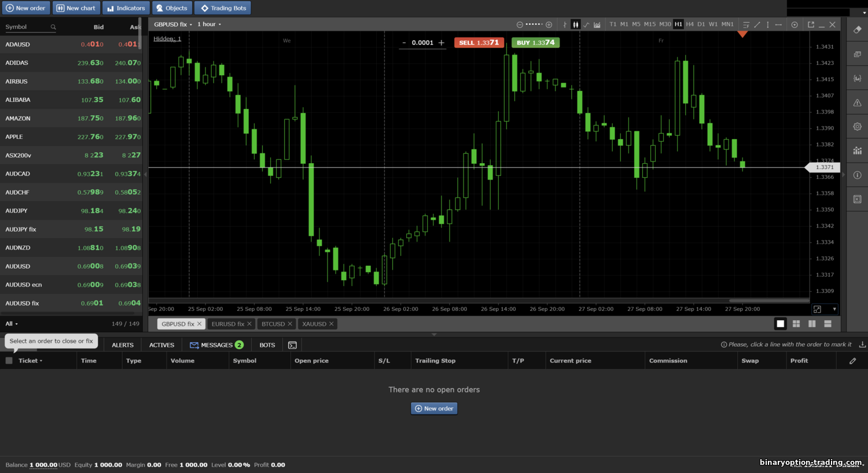Detach chart using the pop-out window icon
Image resolution: width=868 pixels, height=473 pixels.
click(811, 24)
